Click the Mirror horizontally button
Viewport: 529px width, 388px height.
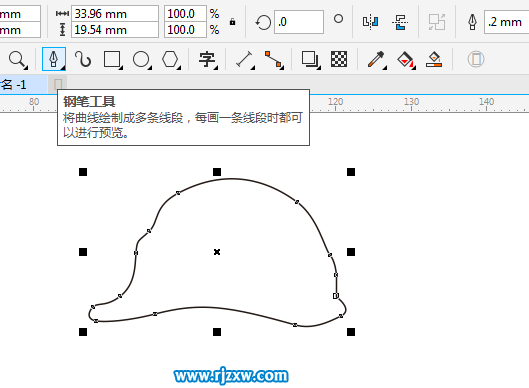point(370,22)
